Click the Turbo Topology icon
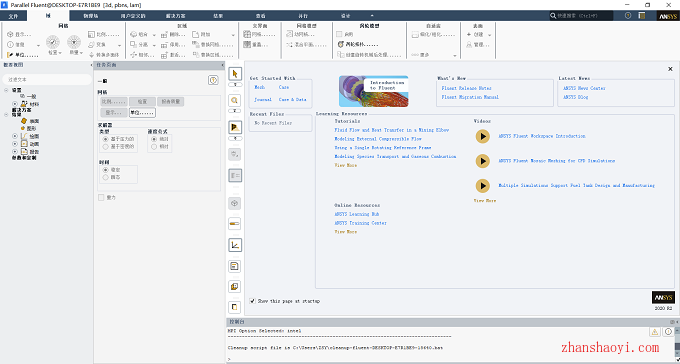The height and width of the screenshot is (364, 680). (340, 45)
